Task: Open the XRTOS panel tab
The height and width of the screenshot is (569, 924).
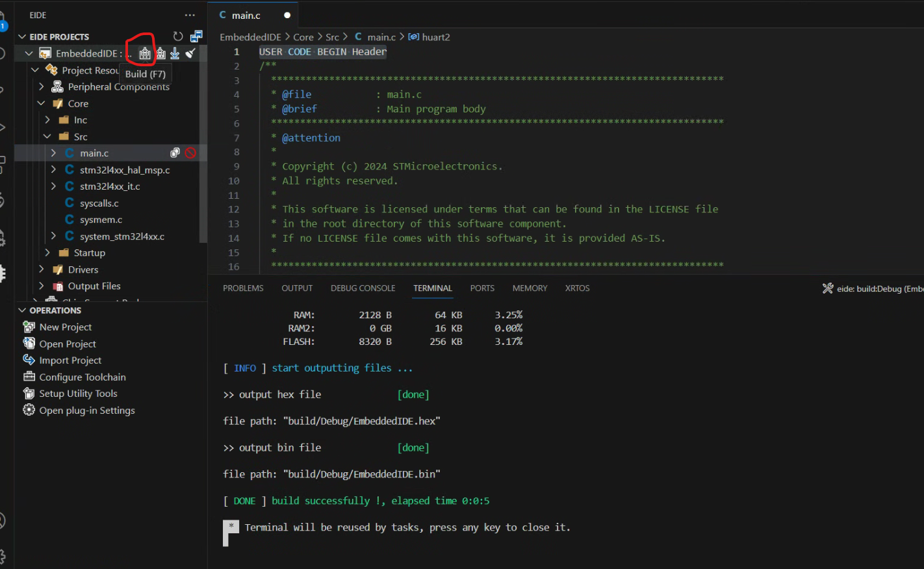Action: (577, 288)
